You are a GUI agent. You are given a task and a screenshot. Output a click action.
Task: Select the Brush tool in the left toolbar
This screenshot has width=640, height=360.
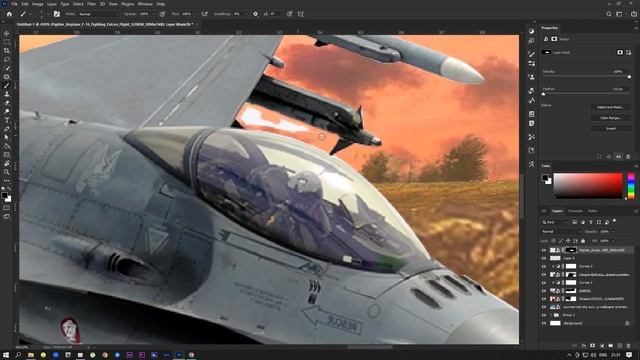(x=7, y=85)
